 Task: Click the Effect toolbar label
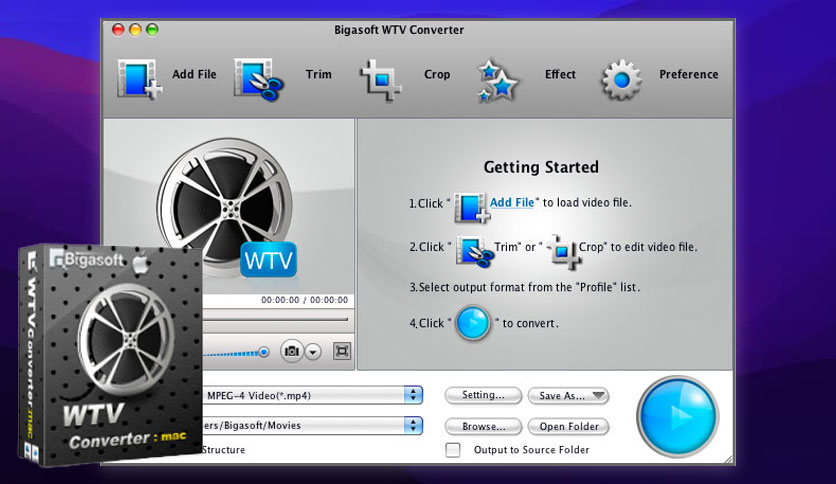click(560, 75)
